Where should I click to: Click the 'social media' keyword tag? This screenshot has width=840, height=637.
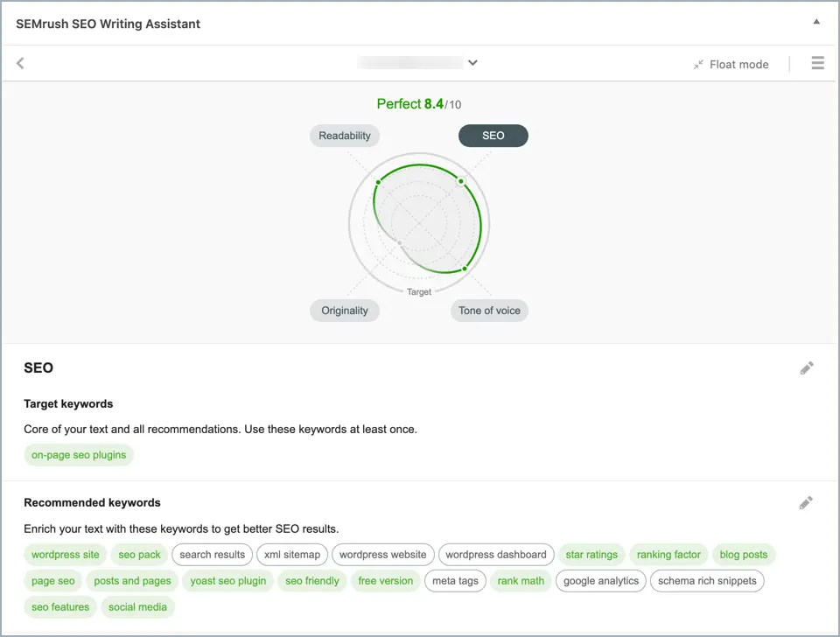137,607
